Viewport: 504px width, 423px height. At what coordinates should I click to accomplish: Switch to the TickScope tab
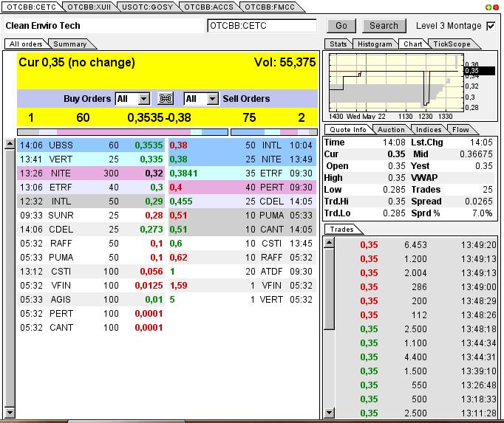(x=452, y=44)
